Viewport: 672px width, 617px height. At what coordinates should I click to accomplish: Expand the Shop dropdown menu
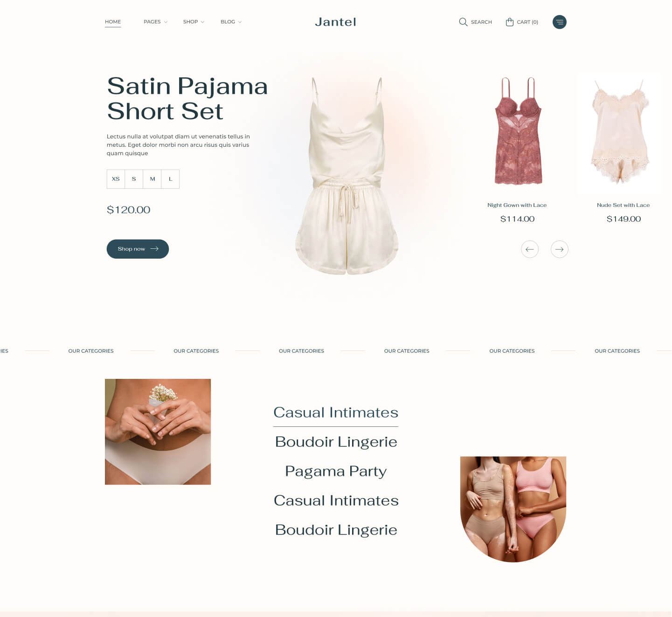tap(194, 22)
